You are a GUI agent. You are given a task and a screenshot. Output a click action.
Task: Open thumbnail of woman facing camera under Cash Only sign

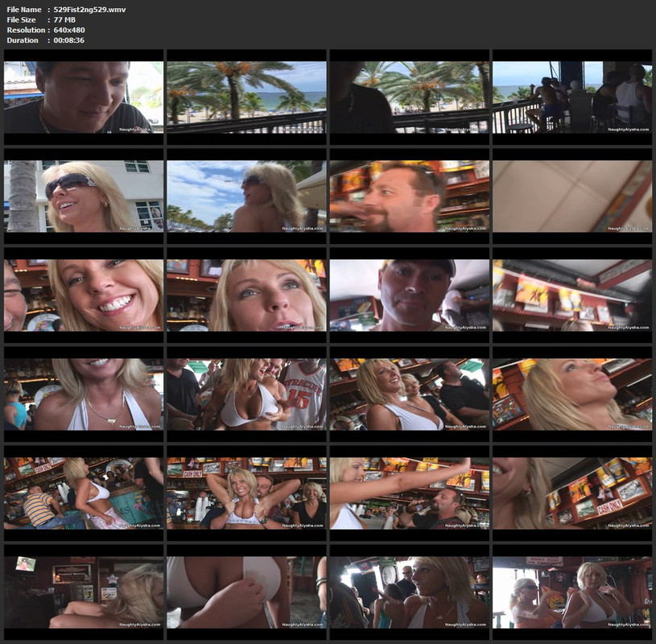246,493
